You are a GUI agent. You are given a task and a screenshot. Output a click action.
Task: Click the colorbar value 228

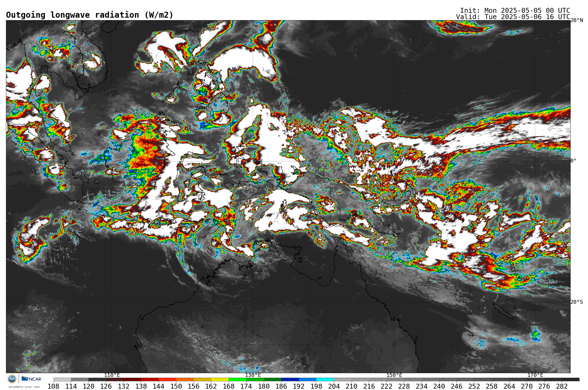coord(404,386)
